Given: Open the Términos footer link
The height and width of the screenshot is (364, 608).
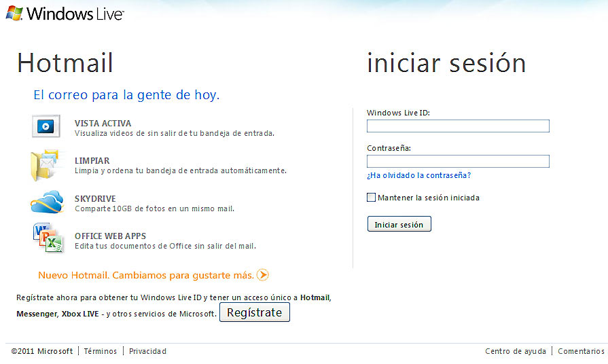Looking at the screenshot, I should pyautogui.click(x=100, y=351).
